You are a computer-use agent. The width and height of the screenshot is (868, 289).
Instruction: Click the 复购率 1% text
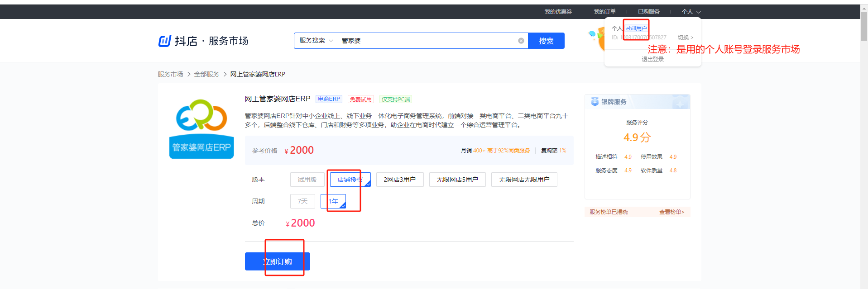(553, 151)
